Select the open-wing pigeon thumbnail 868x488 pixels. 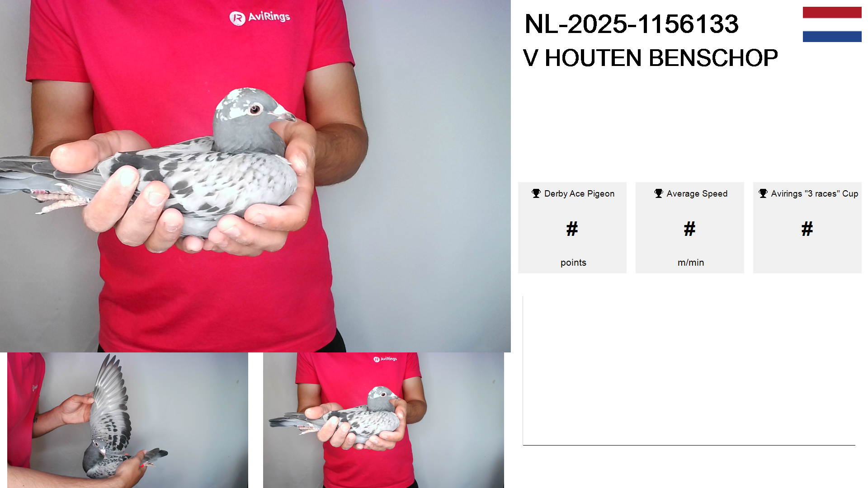tap(127, 420)
